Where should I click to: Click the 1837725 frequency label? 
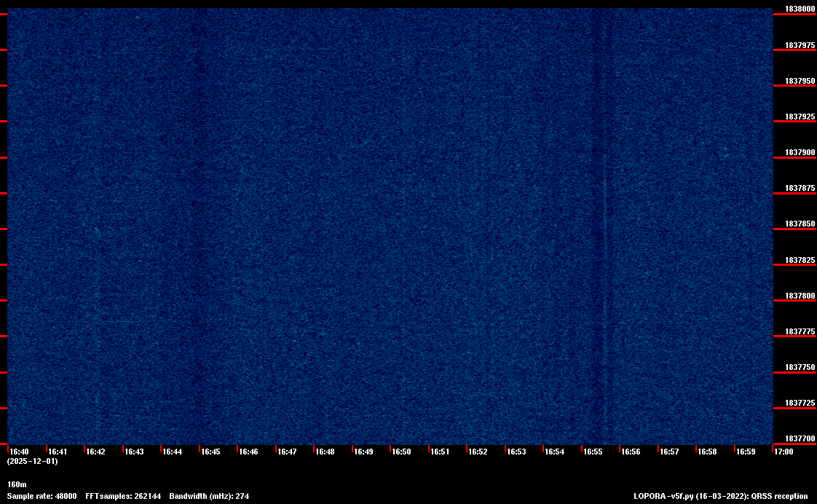pyautogui.click(x=800, y=403)
